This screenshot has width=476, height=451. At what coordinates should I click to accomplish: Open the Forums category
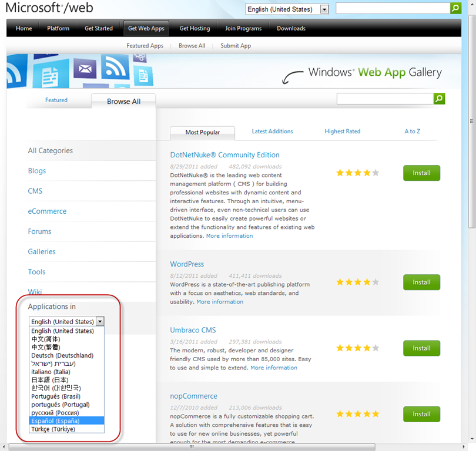(39, 231)
